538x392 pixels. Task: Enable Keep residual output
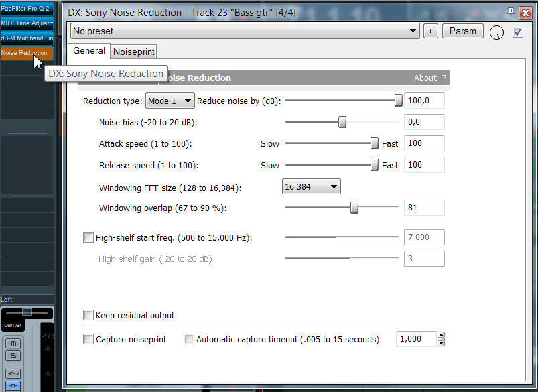(x=88, y=315)
